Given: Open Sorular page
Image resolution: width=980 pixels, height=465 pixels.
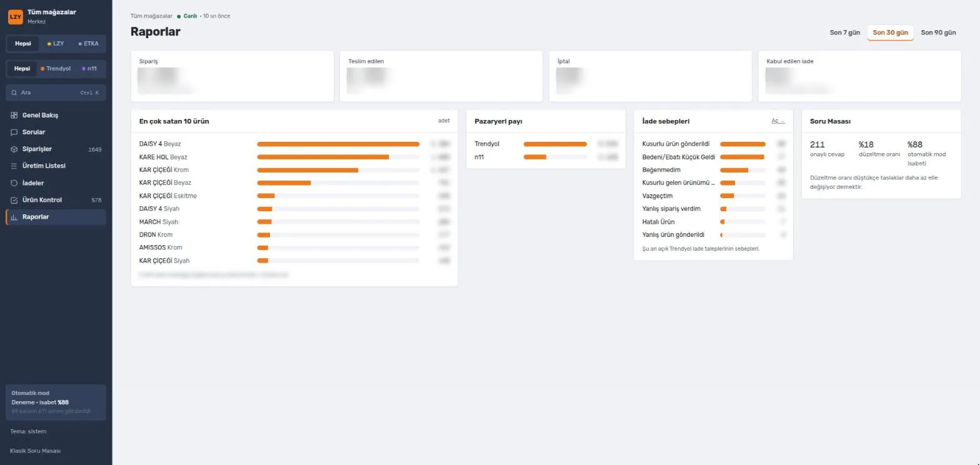Looking at the screenshot, I should tap(56, 132).
